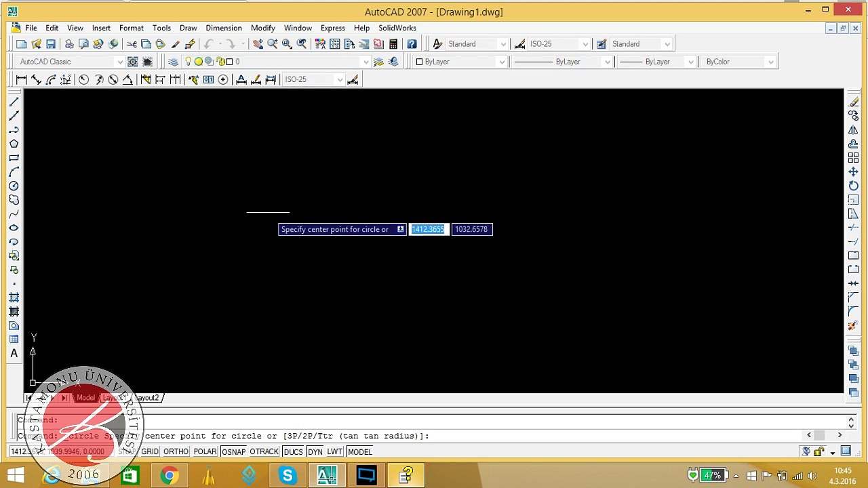Select the Linear dimension tool
The height and width of the screenshot is (488, 868).
click(22, 79)
